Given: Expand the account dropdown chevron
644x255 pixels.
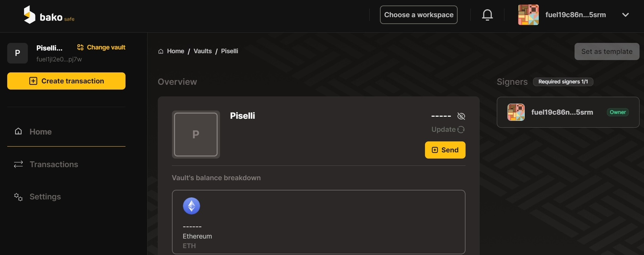Looking at the screenshot, I should 625,15.
